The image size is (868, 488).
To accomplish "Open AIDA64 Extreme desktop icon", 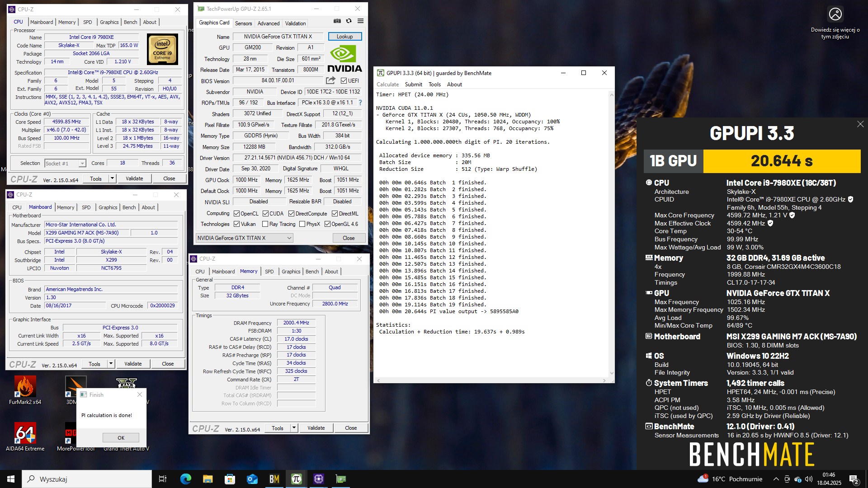I will (25, 436).
